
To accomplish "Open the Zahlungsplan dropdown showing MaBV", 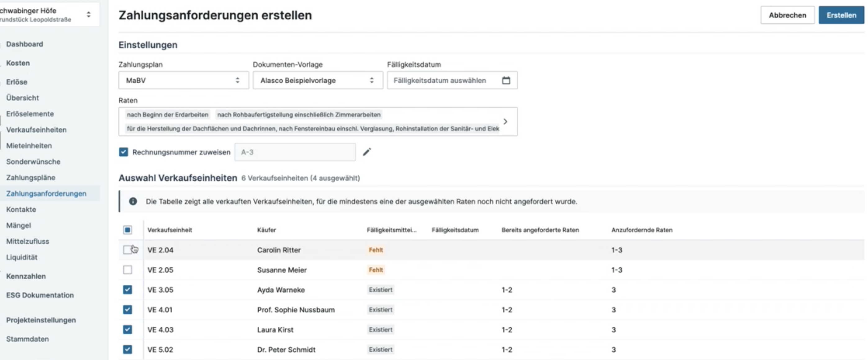I will coord(183,80).
